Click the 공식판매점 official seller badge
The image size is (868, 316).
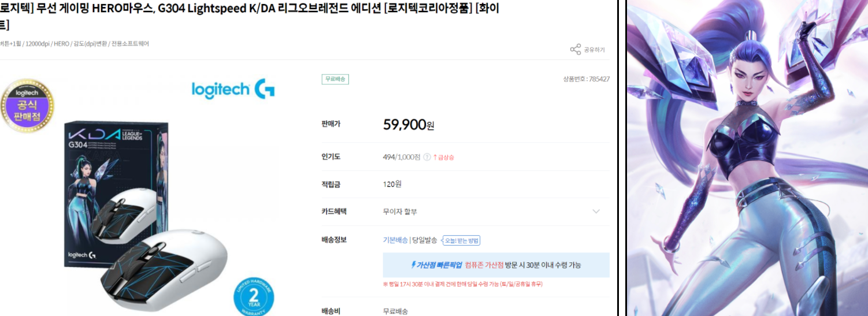point(27,105)
